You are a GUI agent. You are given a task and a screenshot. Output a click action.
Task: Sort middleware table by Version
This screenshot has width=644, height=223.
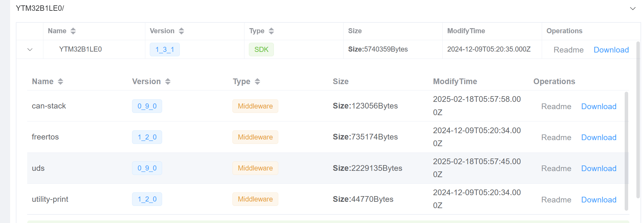(x=168, y=82)
